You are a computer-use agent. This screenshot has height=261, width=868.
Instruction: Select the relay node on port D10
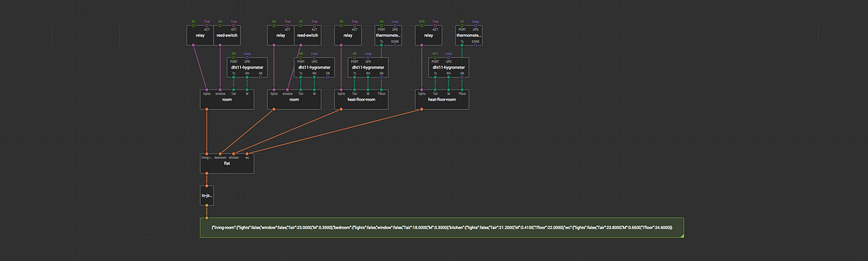(428, 35)
